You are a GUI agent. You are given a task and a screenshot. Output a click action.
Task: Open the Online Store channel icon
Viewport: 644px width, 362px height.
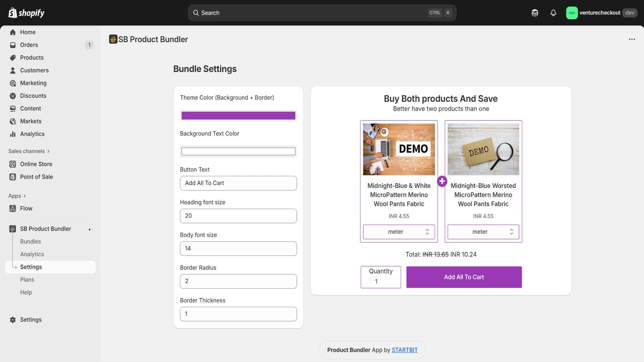click(x=13, y=164)
